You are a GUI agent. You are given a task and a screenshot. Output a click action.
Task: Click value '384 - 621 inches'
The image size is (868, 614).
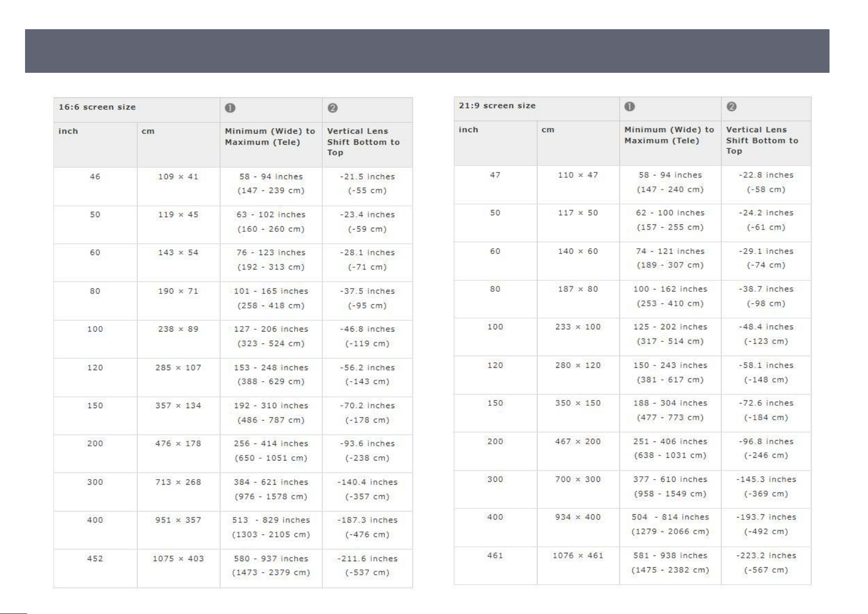[x=271, y=482]
